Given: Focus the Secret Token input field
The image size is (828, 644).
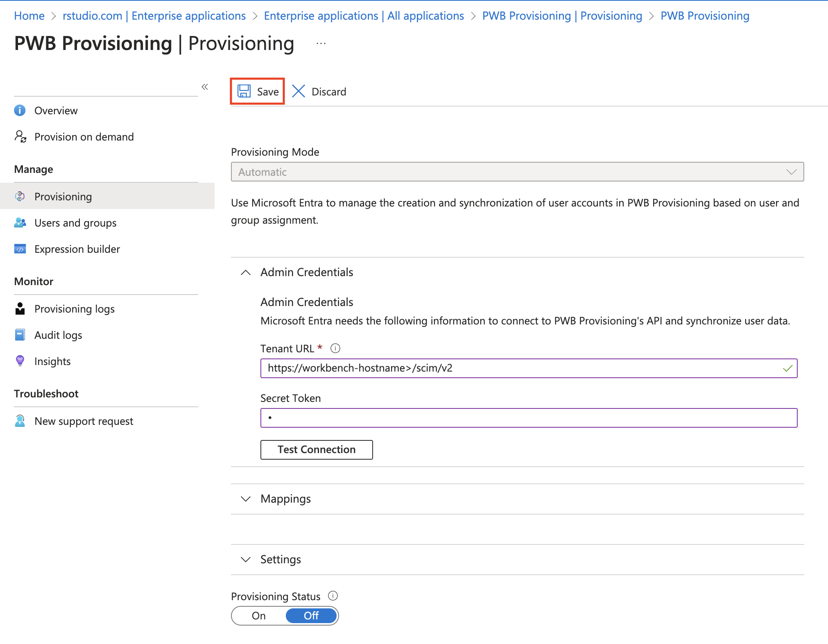Looking at the screenshot, I should click(529, 417).
